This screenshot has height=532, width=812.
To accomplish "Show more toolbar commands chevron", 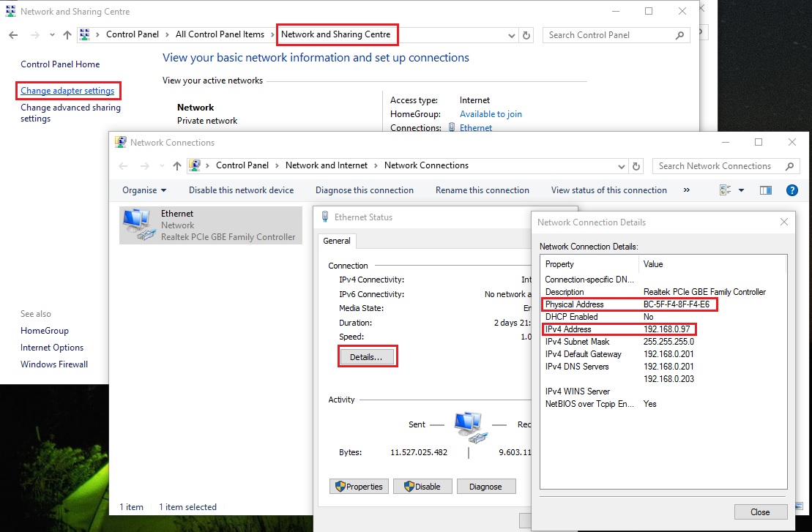I will point(686,190).
